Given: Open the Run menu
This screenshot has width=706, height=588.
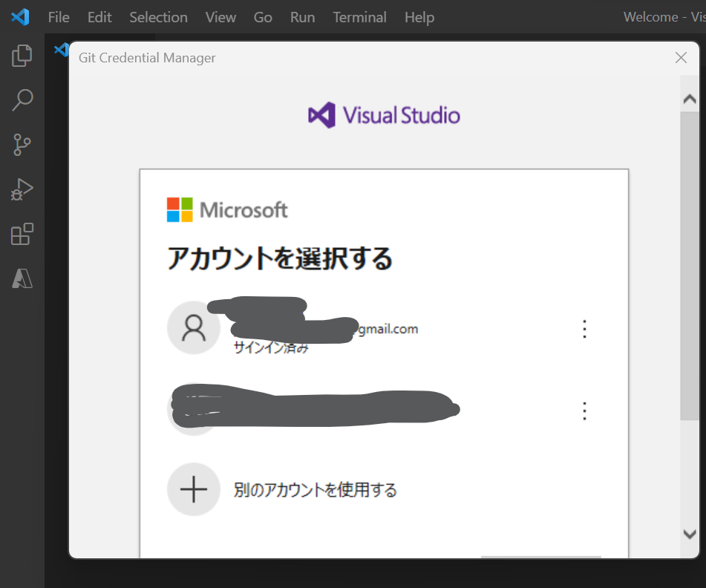Looking at the screenshot, I should pyautogui.click(x=302, y=17).
